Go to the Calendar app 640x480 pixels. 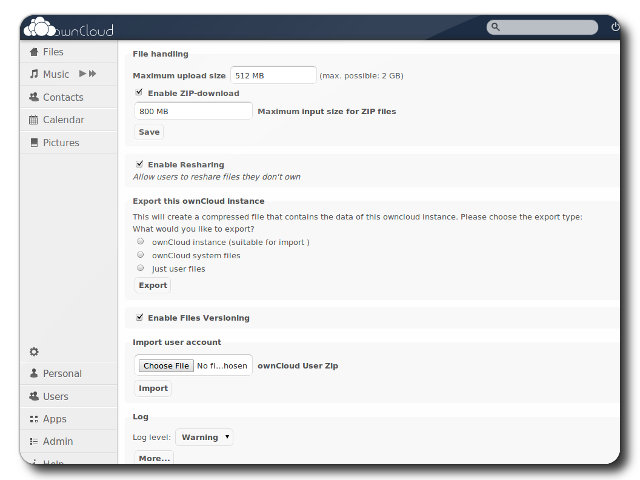(x=62, y=120)
